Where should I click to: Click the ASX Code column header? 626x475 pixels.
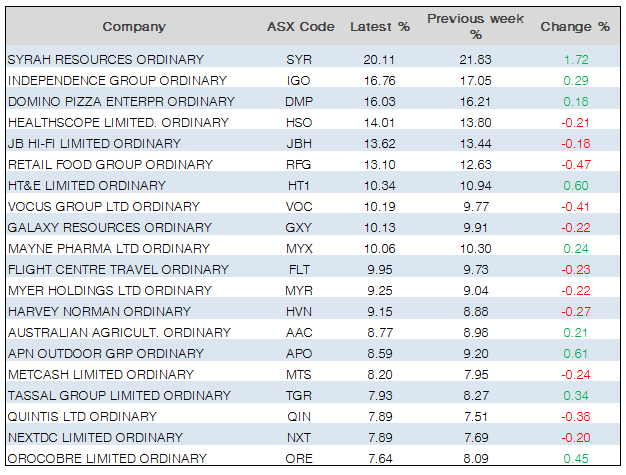(299, 26)
